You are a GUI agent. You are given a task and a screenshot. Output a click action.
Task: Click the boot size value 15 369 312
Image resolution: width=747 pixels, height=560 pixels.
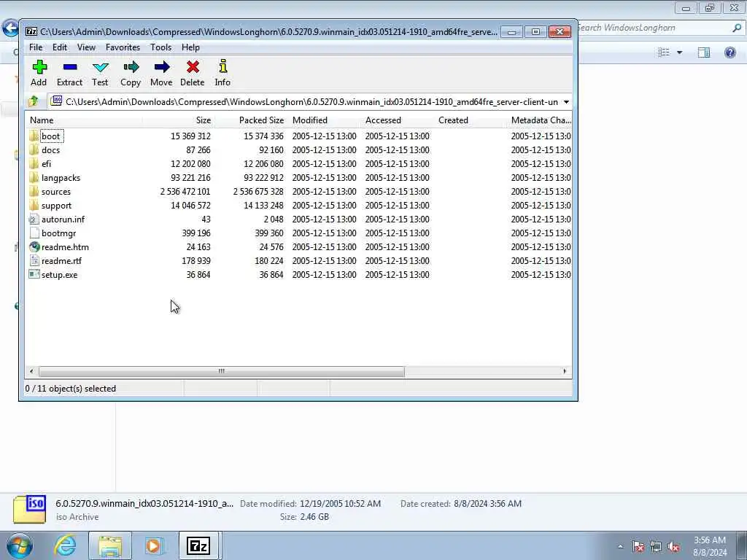pyautogui.click(x=190, y=136)
